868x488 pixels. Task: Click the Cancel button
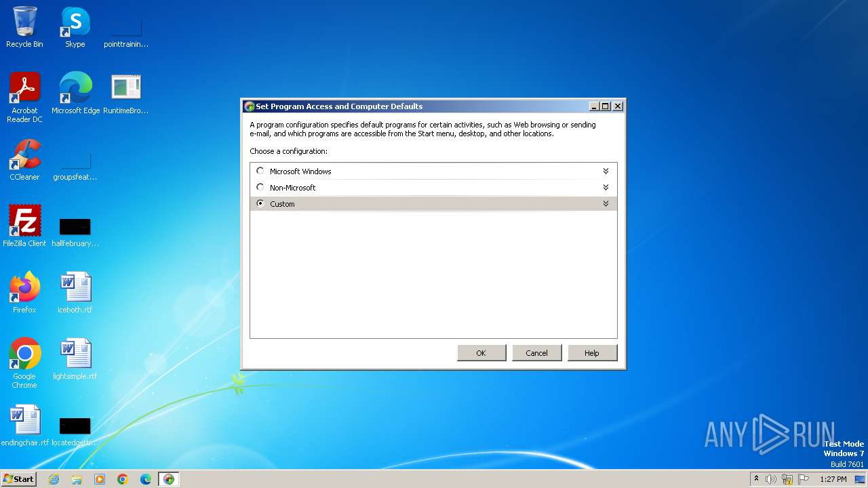coord(536,352)
